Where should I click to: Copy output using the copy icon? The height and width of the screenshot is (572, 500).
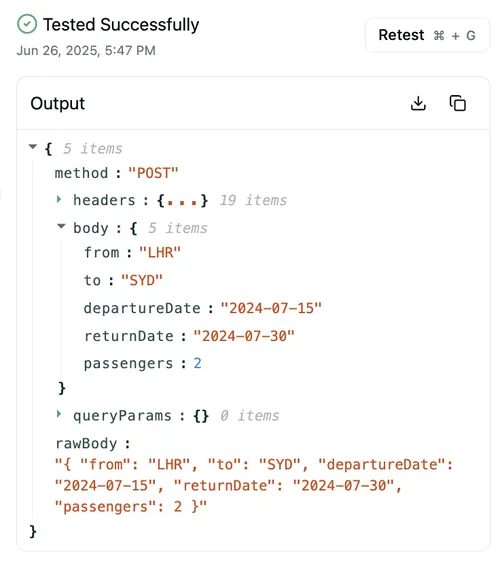[x=457, y=103]
